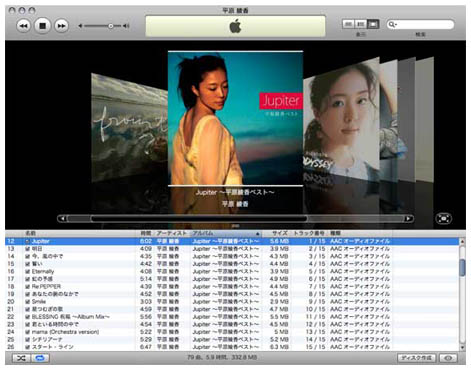
Task: Select the Cover Flow view icon
Action: pos(373,24)
